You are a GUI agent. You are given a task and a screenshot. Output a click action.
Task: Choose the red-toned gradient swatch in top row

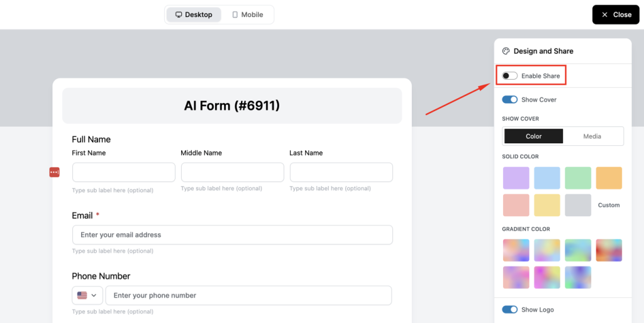click(x=609, y=250)
